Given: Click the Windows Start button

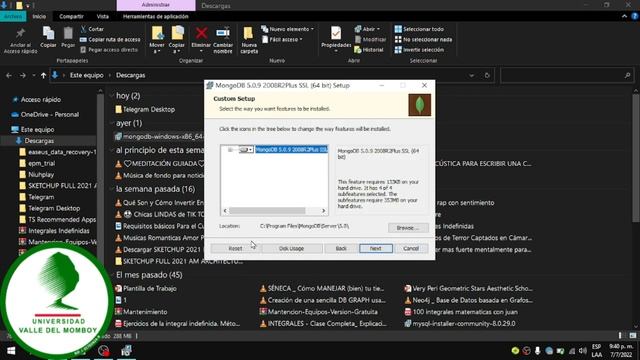Looking at the screenshot, I should [x=11, y=351].
